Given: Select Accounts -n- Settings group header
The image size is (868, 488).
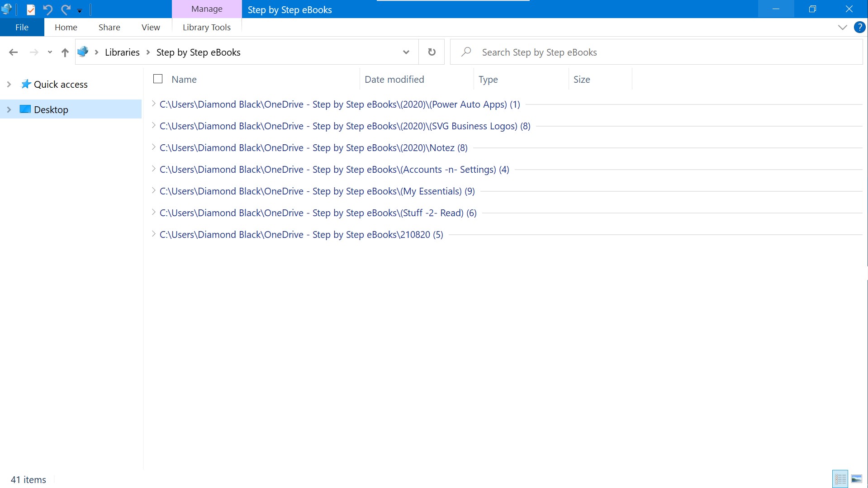Looking at the screenshot, I should pyautogui.click(x=334, y=170).
